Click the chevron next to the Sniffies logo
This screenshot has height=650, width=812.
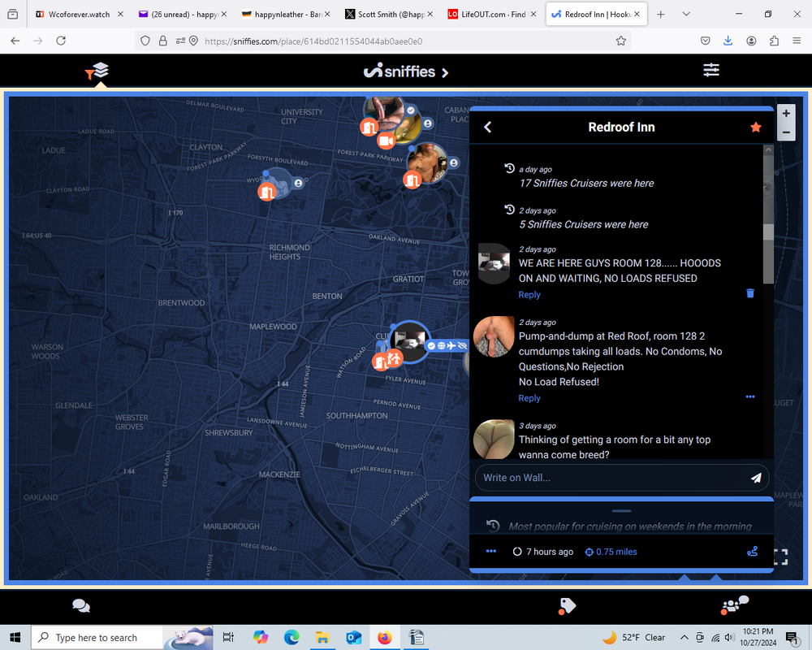point(443,71)
